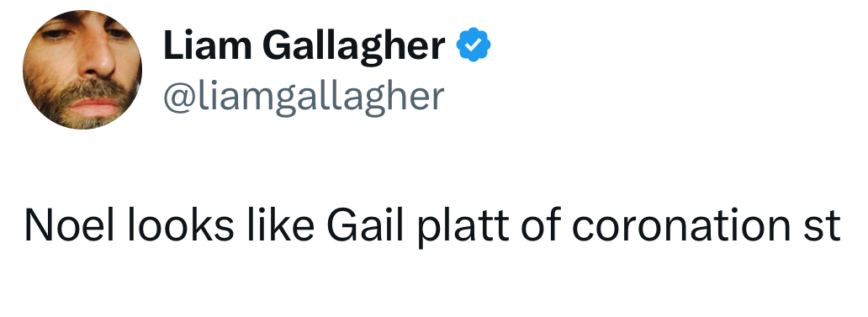Viewport: 868px width, 317px height.
Task: Click the word "platt" in the tweet
Action: [x=463, y=228]
